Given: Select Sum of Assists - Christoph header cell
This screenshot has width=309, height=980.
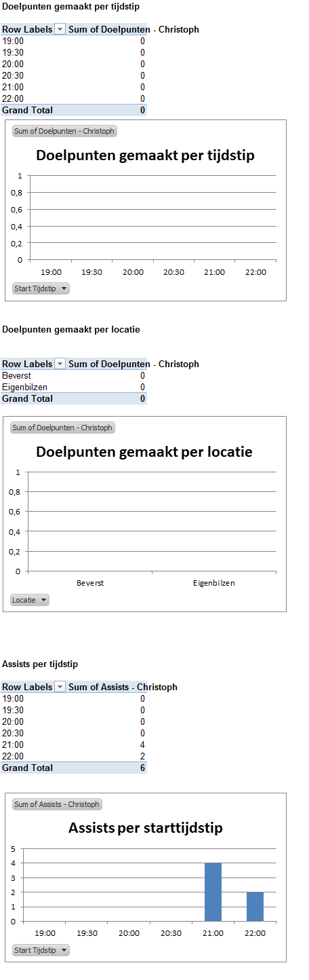Looking at the screenshot, I should (123, 687).
